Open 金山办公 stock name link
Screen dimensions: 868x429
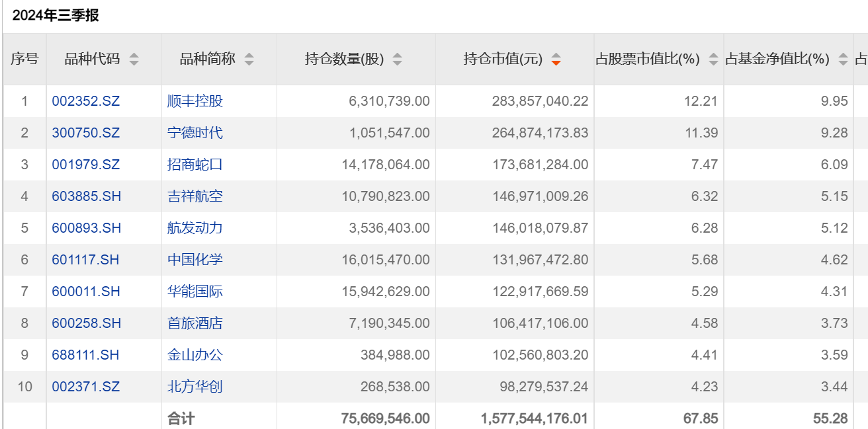[x=195, y=355]
